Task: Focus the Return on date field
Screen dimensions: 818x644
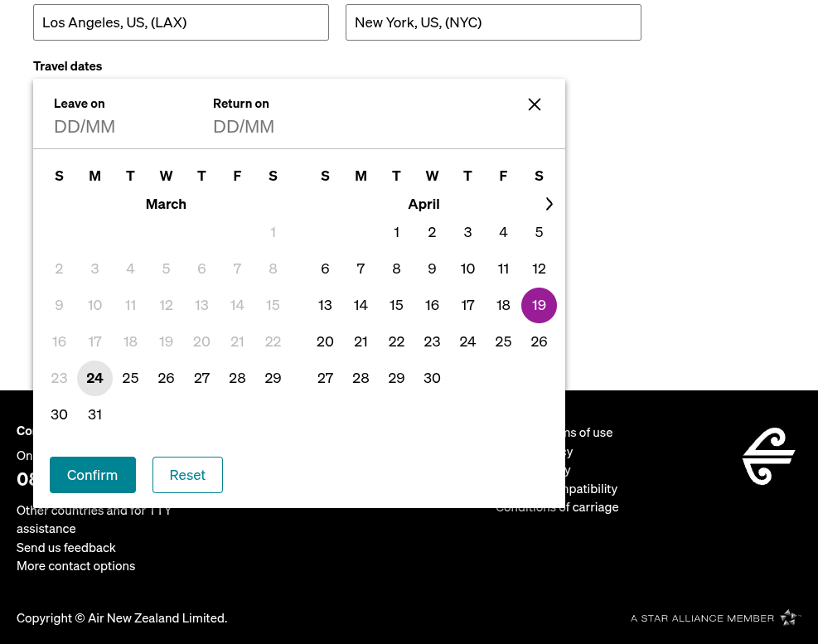Action: tap(244, 126)
